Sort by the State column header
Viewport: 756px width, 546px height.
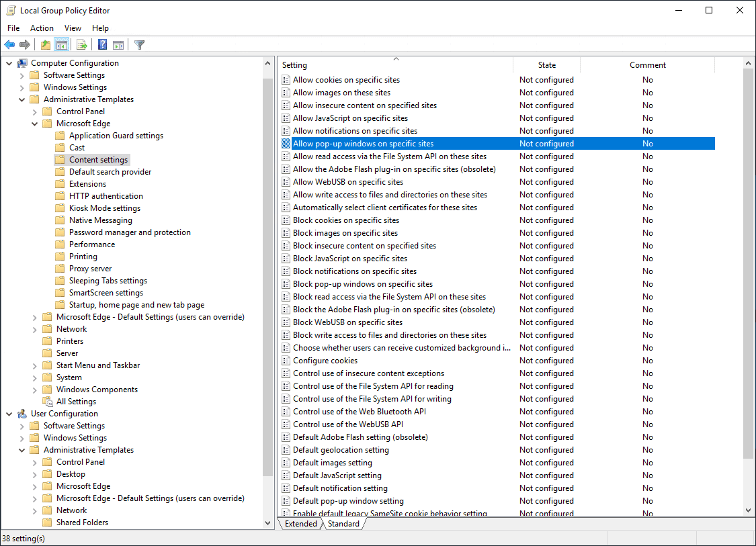click(547, 65)
